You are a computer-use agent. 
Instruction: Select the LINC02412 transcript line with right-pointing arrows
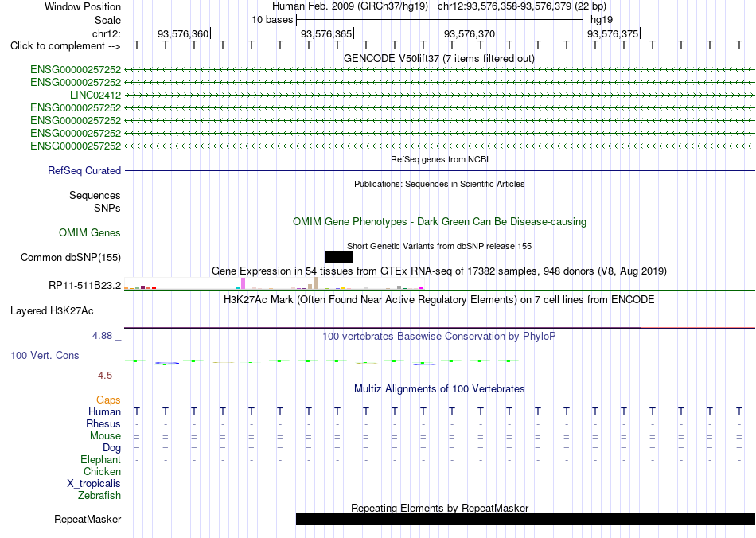440,95
